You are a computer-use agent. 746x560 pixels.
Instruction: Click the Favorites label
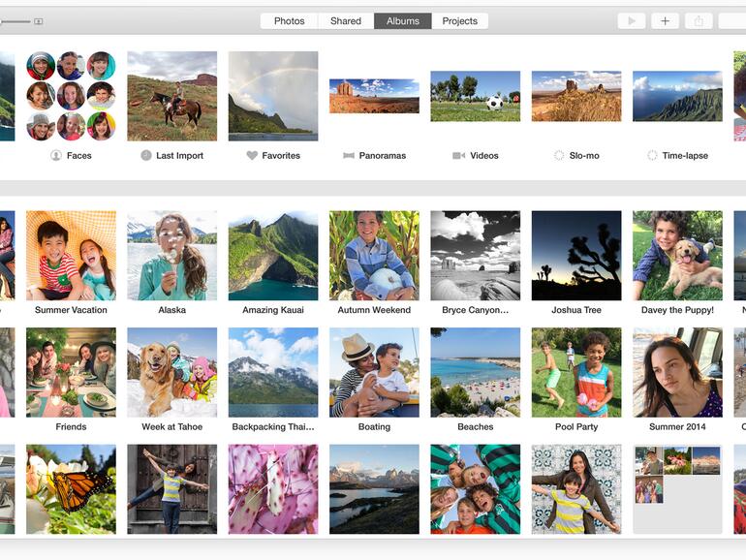(281, 156)
